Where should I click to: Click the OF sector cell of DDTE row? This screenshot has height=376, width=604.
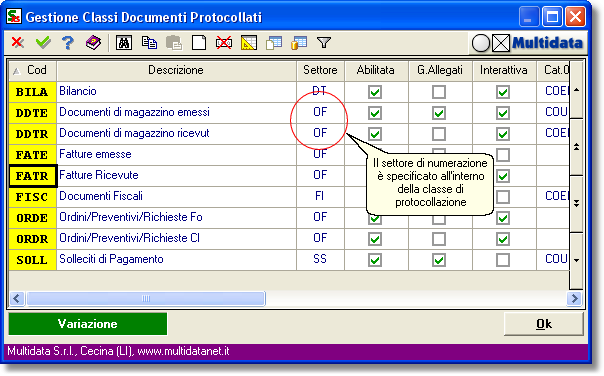coord(320,112)
